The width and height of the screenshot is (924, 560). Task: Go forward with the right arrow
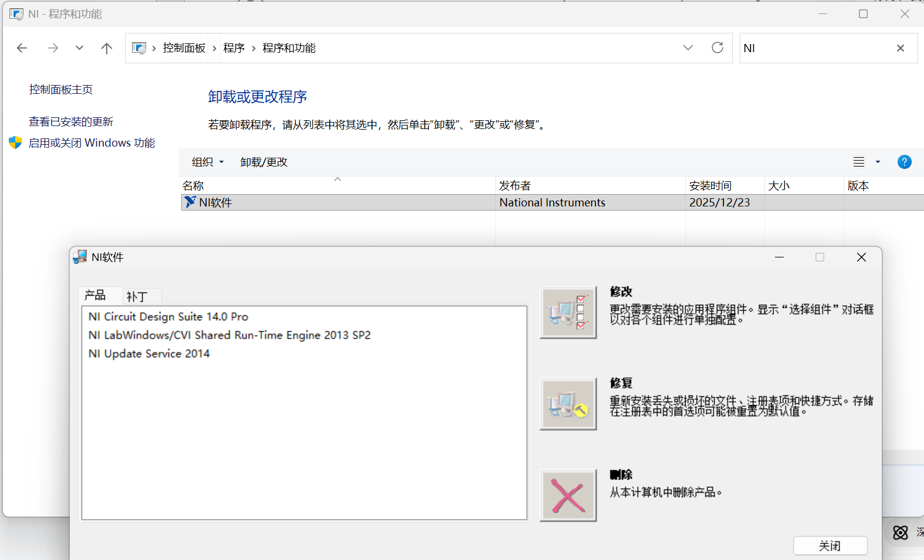(x=53, y=48)
